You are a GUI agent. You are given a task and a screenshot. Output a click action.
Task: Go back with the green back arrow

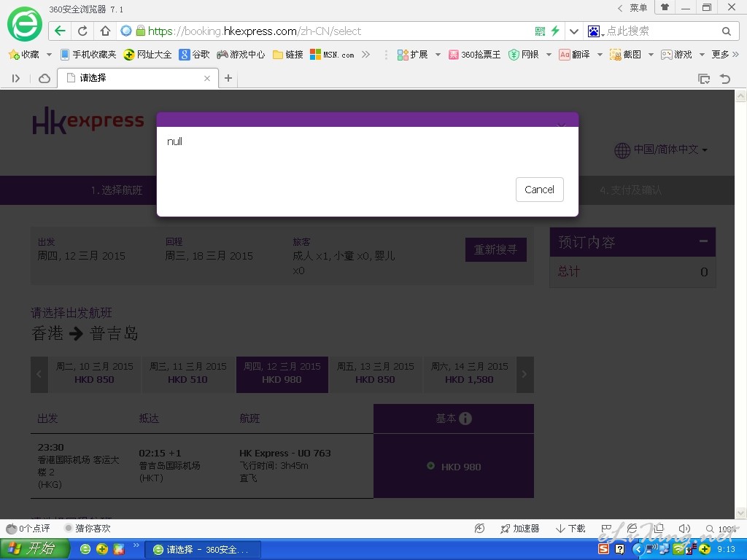60,31
